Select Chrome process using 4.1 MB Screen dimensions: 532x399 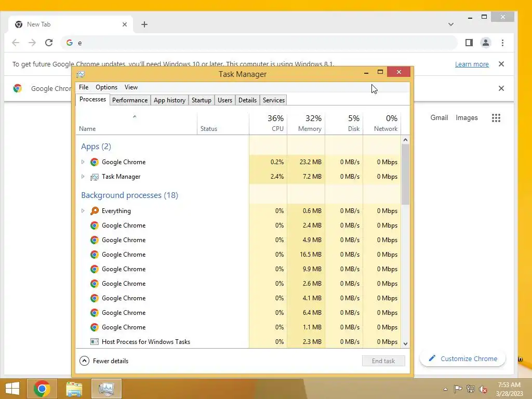(238, 298)
